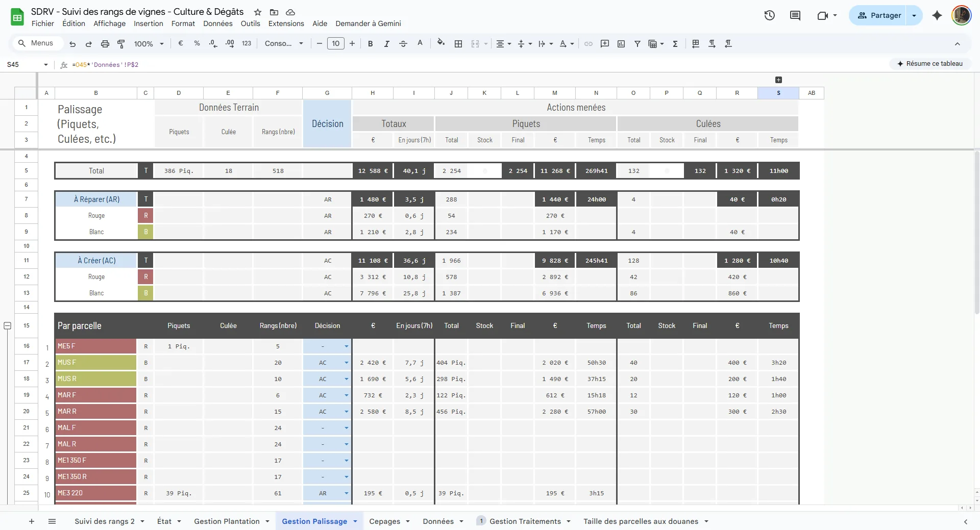Star the document title
The image size is (980, 530).
pos(258,12)
